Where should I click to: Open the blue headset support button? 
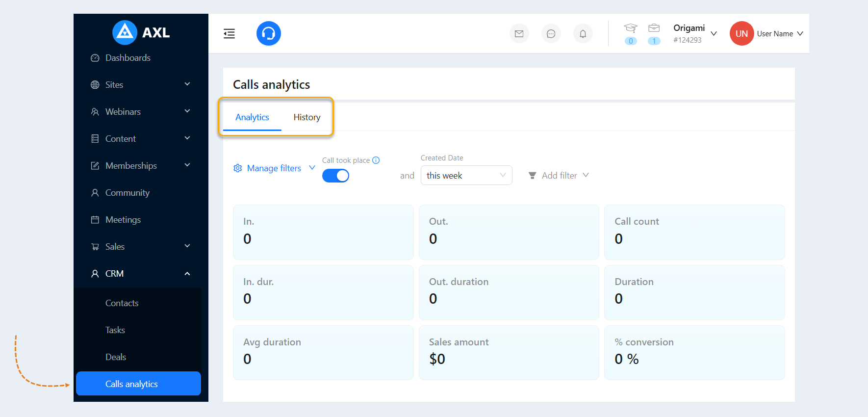pos(269,33)
